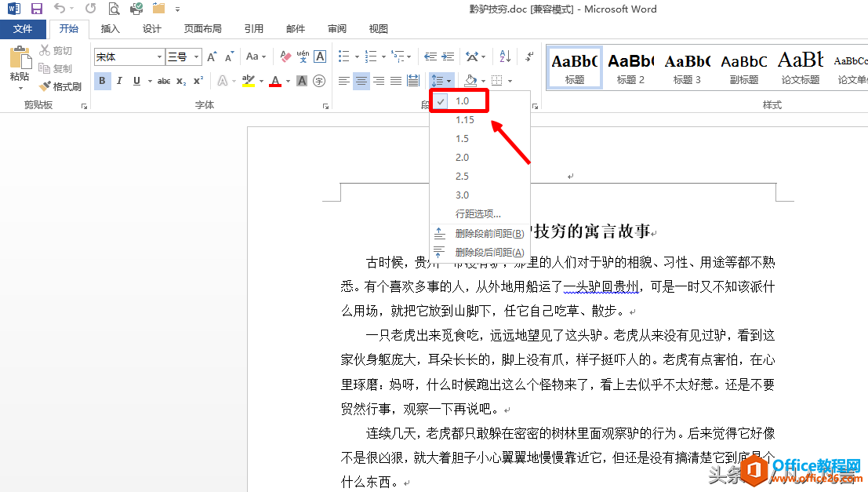Choose 2.0 line spacing

click(x=463, y=158)
